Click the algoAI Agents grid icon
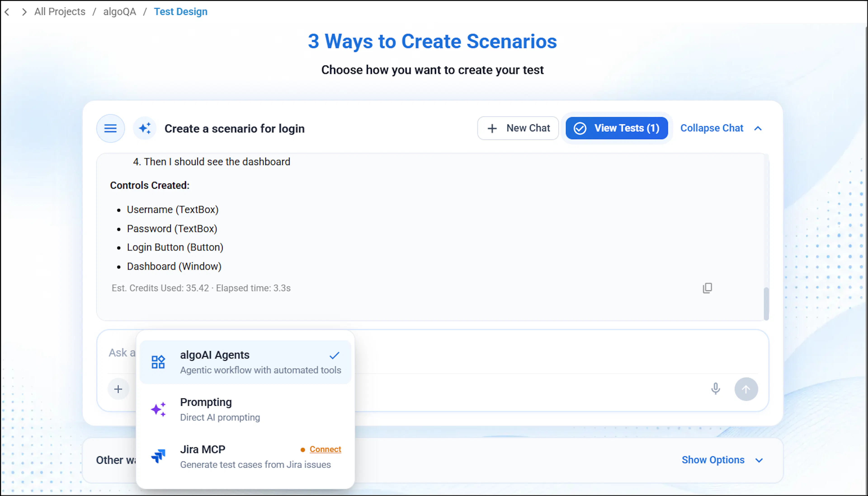The height and width of the screenshot is (496, 868). pos(158,362)
